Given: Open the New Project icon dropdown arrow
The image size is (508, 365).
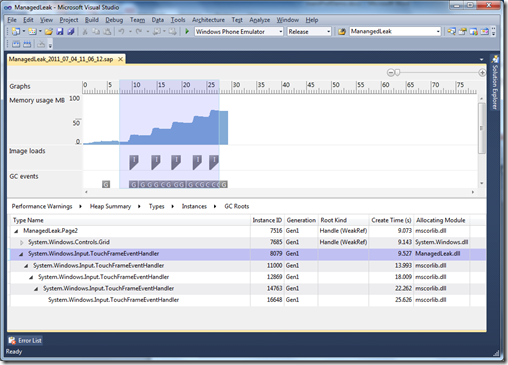Looking at the screenshot, I should coord(24,31).
